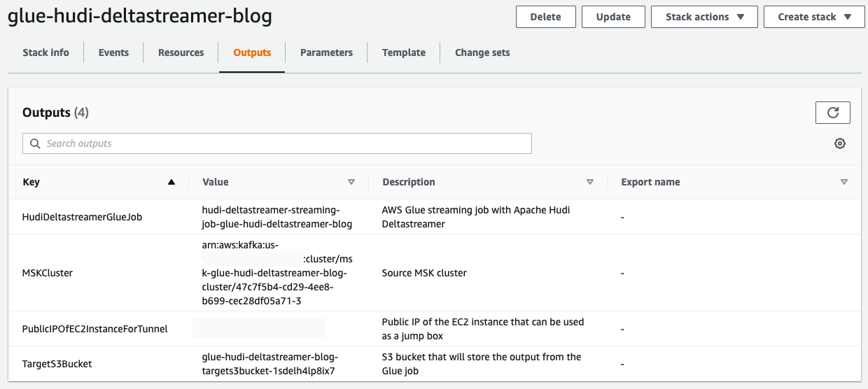View the Template tab
The height and width of the screenshot is (389, 868).
tap(404, 52)
